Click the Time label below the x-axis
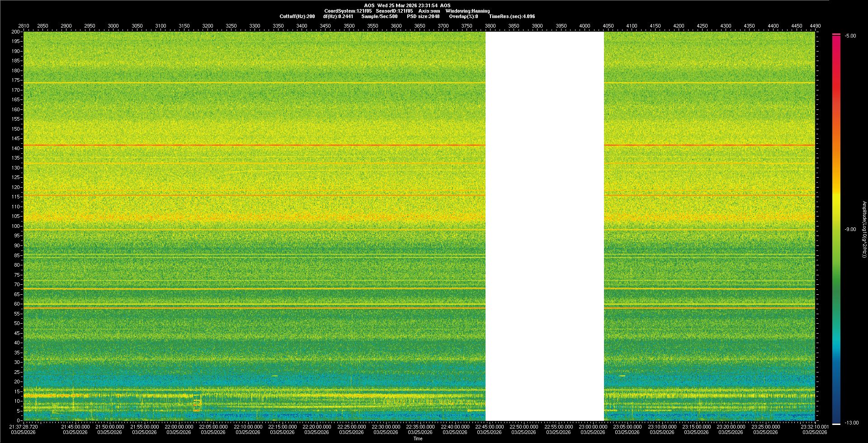The width and height of the screenshot is (868, 443). [x=418, y=438]
